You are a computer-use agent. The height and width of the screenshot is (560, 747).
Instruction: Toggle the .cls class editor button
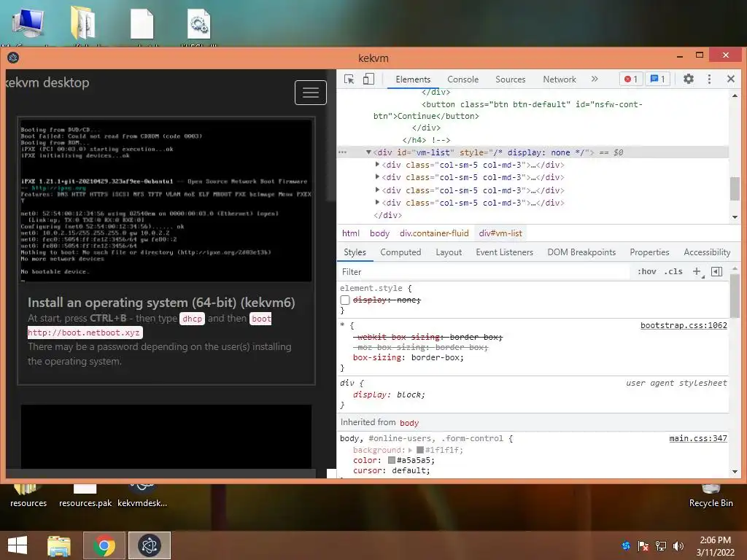pyautogui.click(x=673, y=272)
